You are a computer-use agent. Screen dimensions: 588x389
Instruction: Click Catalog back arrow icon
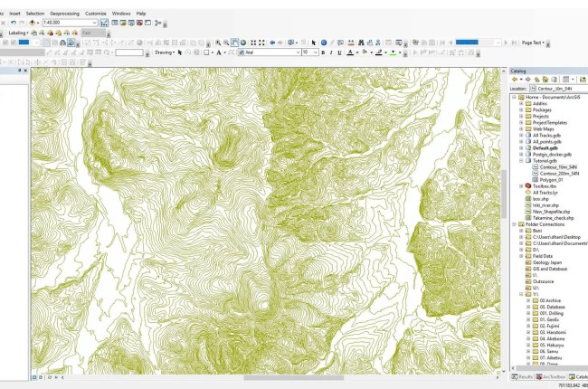[x=515, y=79]
